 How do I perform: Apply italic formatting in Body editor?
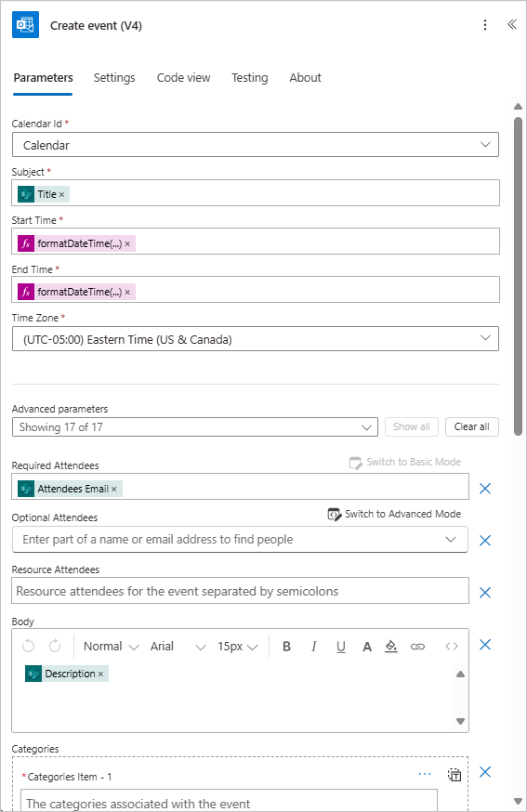coord(313,647)
